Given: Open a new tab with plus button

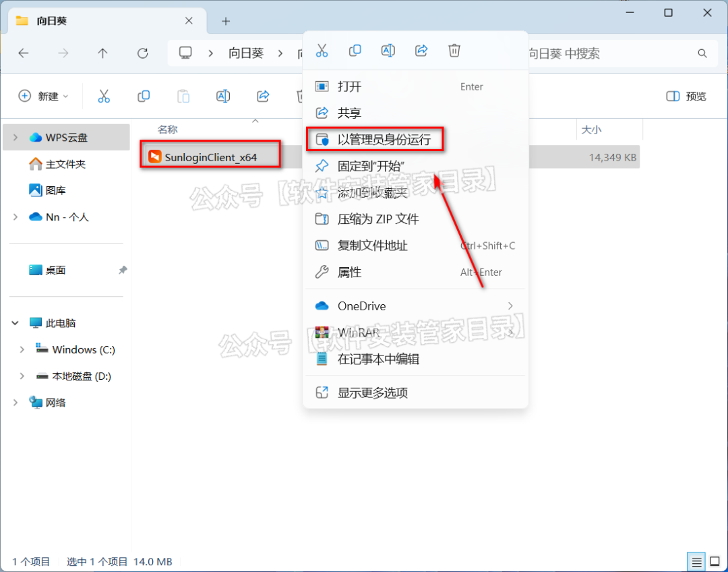Looking at the screenshot, I should click(x=226, y=21).
